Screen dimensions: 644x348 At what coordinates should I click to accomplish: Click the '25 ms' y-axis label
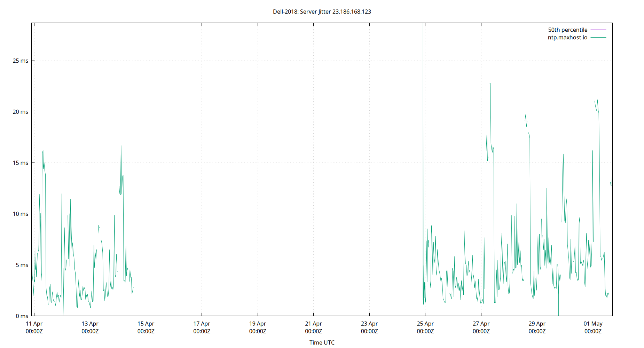21,61
